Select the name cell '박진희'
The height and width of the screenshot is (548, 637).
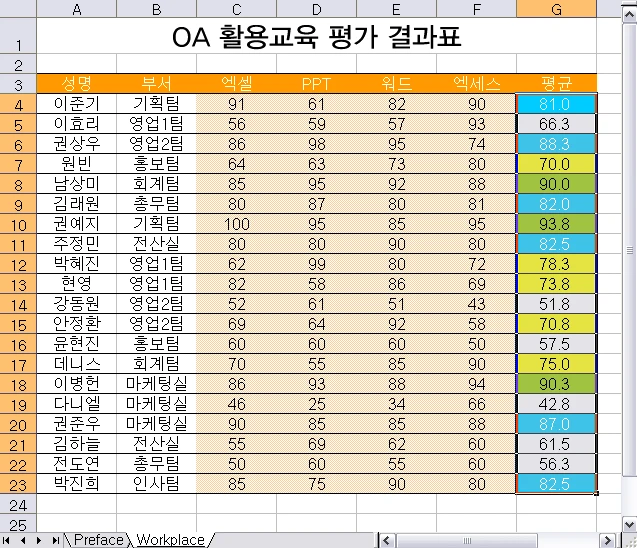[x=76, y=483]
